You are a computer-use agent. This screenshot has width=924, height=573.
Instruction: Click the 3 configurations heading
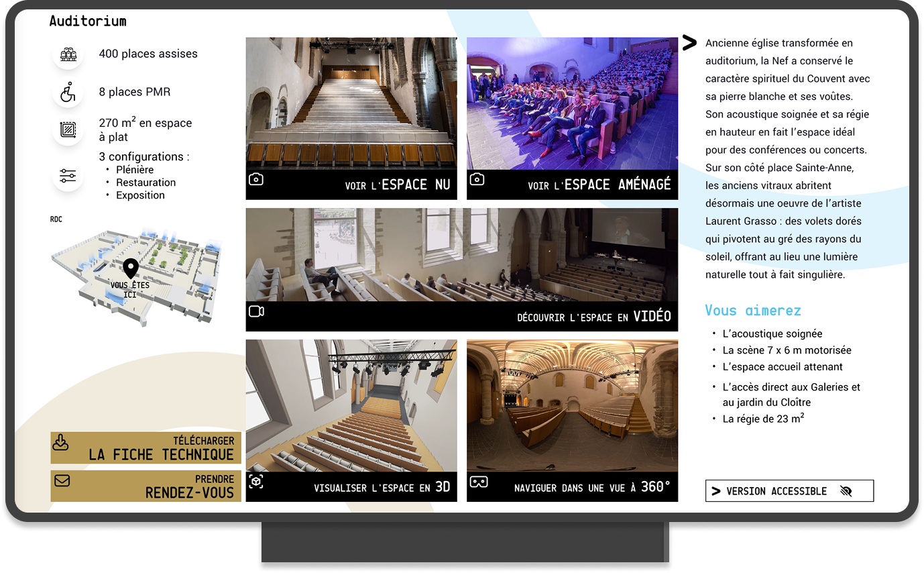click(144, 157)
